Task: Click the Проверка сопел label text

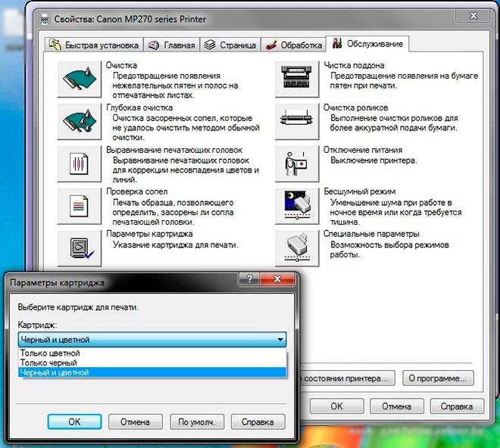Action: 137,191
